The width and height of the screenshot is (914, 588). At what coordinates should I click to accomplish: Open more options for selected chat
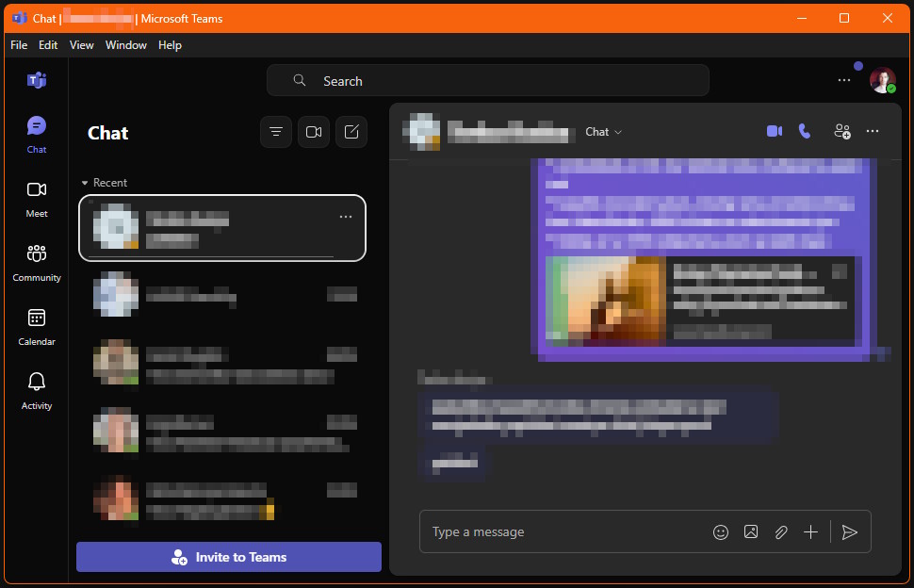(346, 217)
